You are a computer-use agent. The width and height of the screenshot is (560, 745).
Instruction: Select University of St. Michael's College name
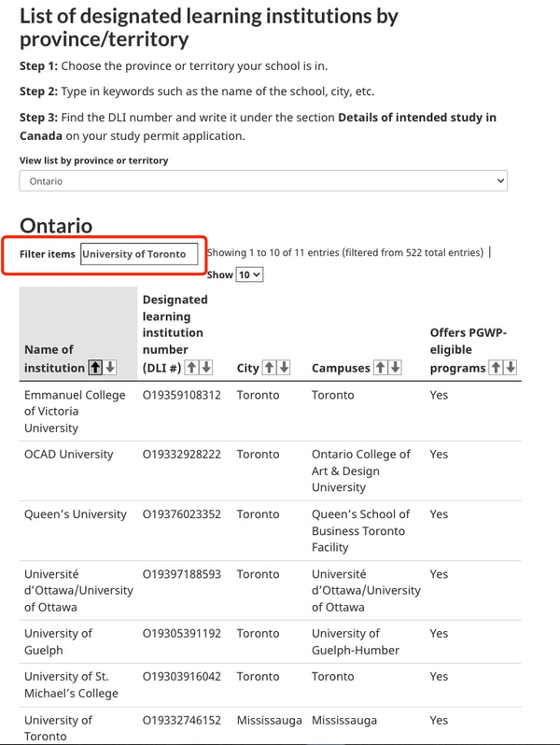(71, 684)
